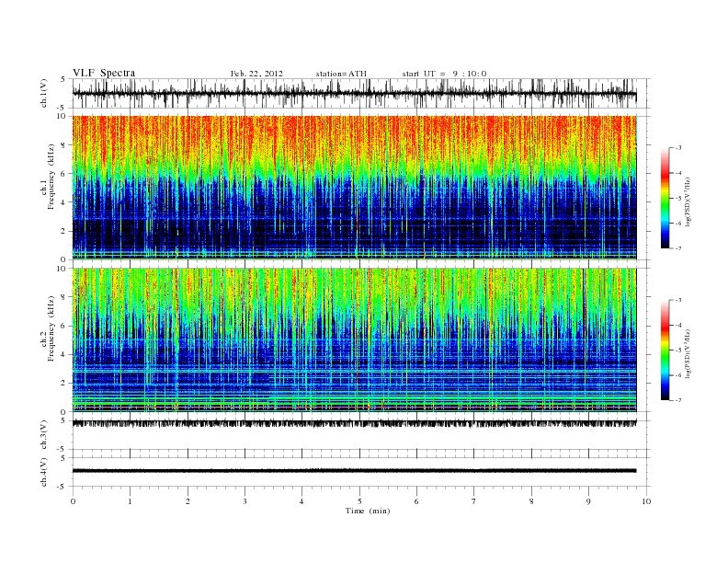Click the time axis tick label "2"
728x563 pixels.
pyautogui.click(x=188, y=501)
